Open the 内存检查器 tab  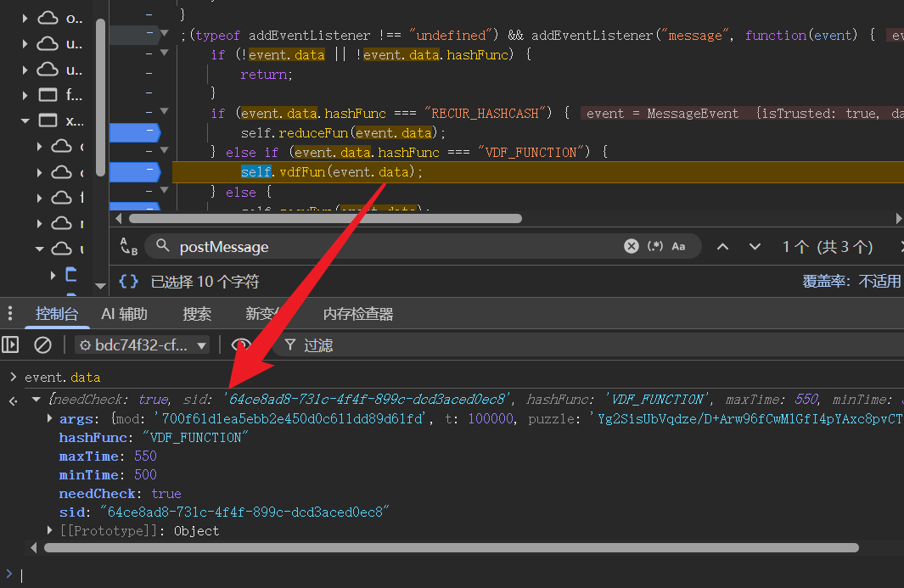[x=358, y=314]
